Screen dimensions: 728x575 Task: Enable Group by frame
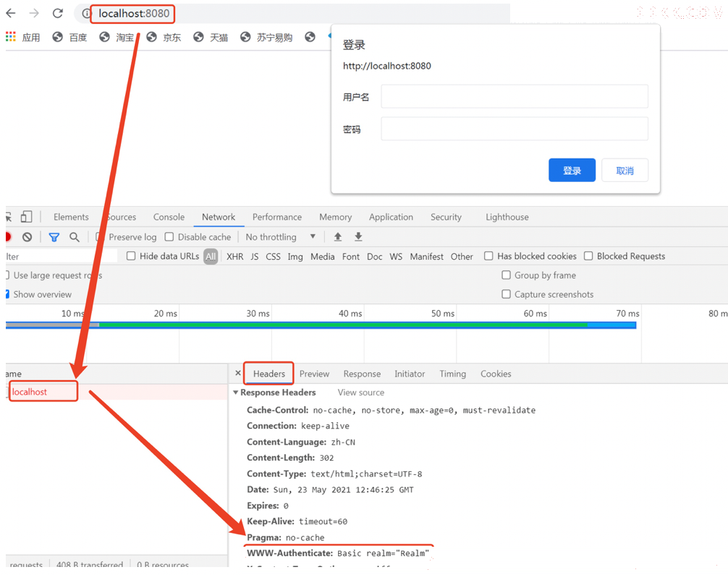click(506, 275)
